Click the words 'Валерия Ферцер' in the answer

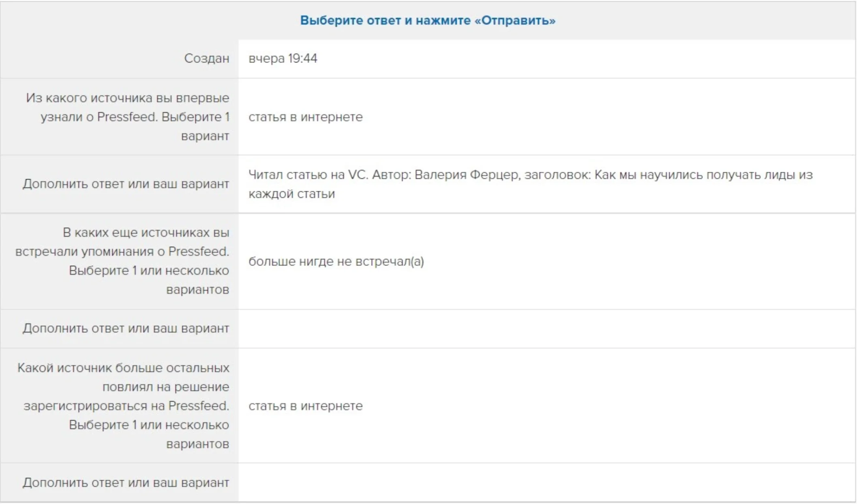(x=466, y=175)
